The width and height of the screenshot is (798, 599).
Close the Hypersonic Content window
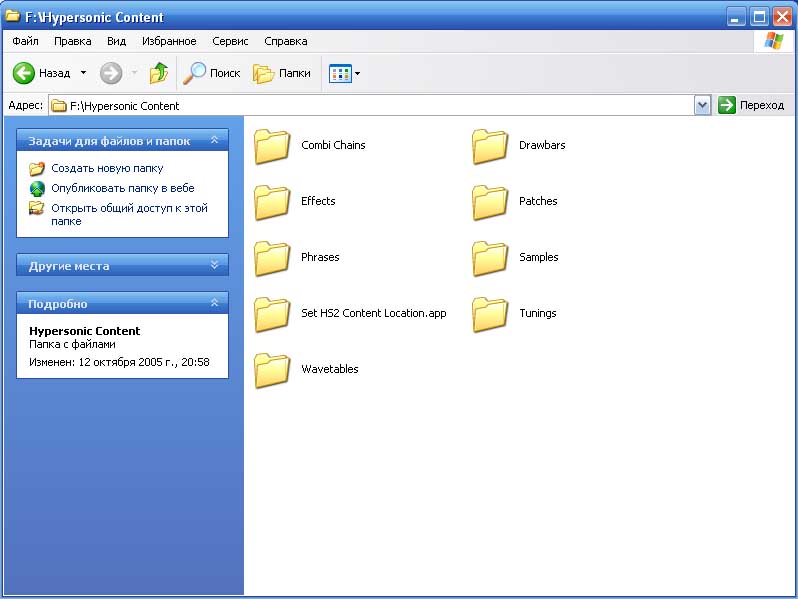[x=782, y=17]
